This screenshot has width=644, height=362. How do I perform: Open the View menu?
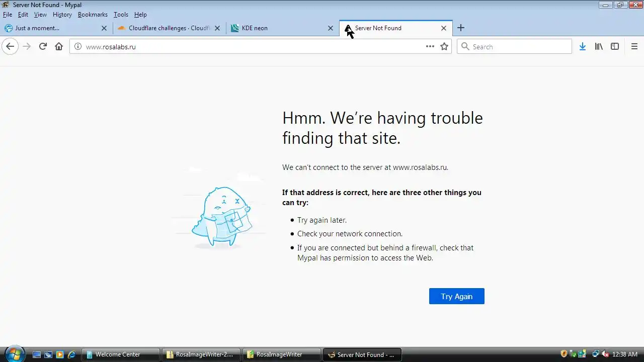(40, 15)
